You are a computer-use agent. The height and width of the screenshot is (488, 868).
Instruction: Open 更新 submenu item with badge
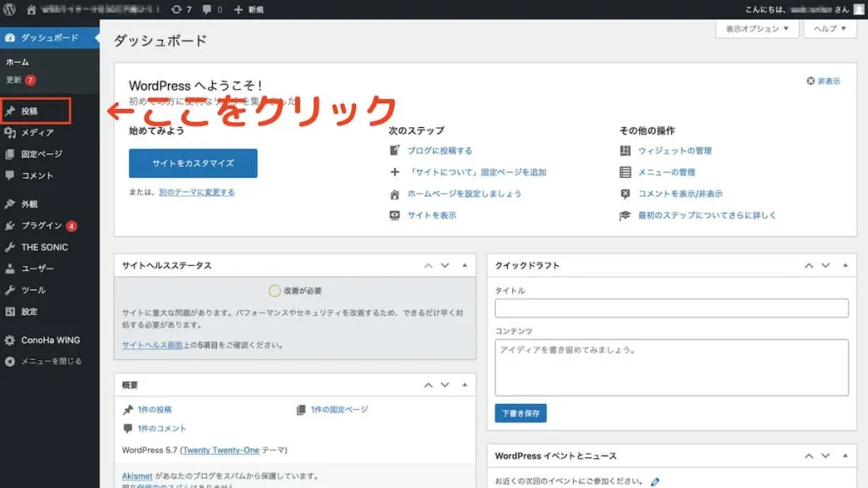point(20,80)
